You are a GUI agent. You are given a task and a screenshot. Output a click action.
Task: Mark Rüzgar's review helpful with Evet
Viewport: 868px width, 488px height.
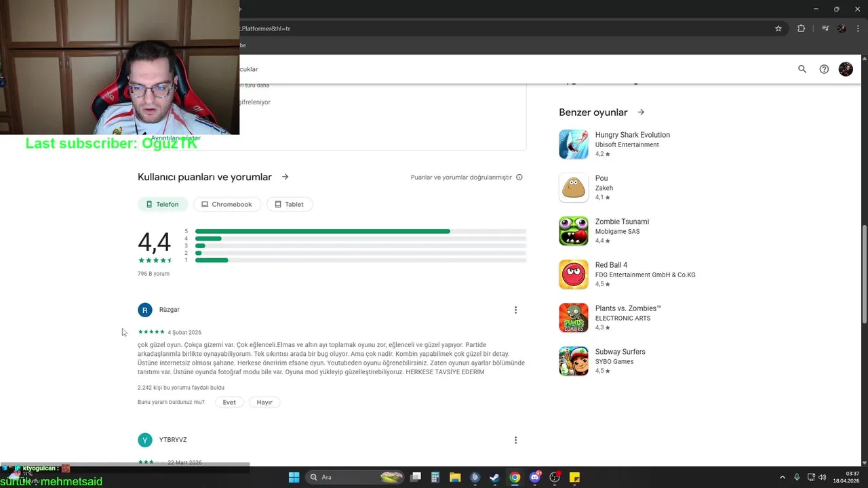pyautogui.click(x=229, y=402)
